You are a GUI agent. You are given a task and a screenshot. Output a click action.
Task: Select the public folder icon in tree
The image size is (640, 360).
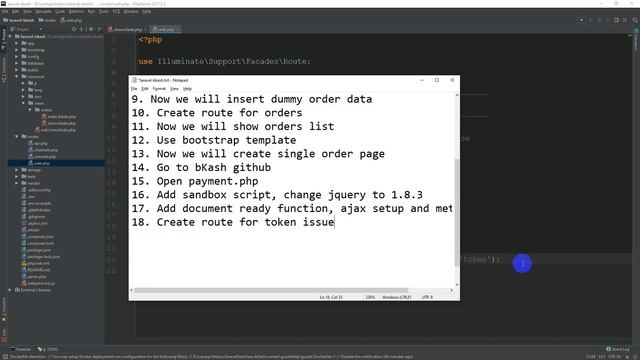click(24, 70)
